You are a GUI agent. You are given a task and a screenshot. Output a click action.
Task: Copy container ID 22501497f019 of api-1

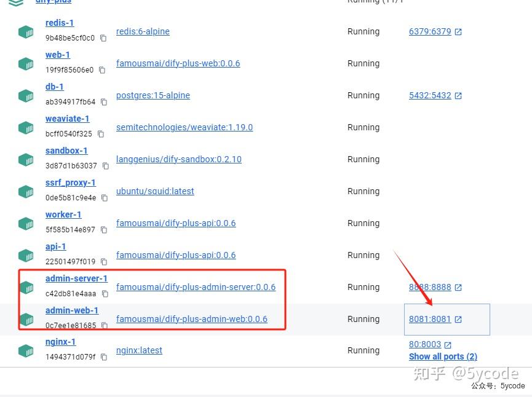[104, 262]
